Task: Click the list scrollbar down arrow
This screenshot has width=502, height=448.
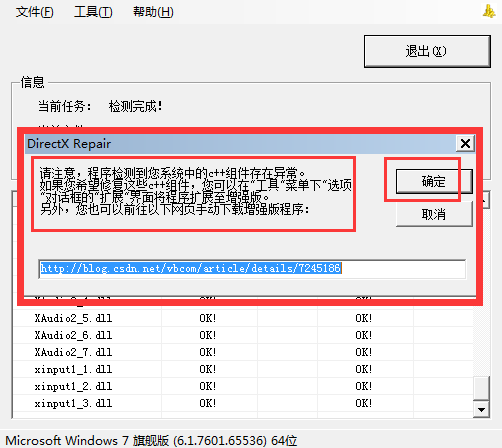Action: [481, 410]
